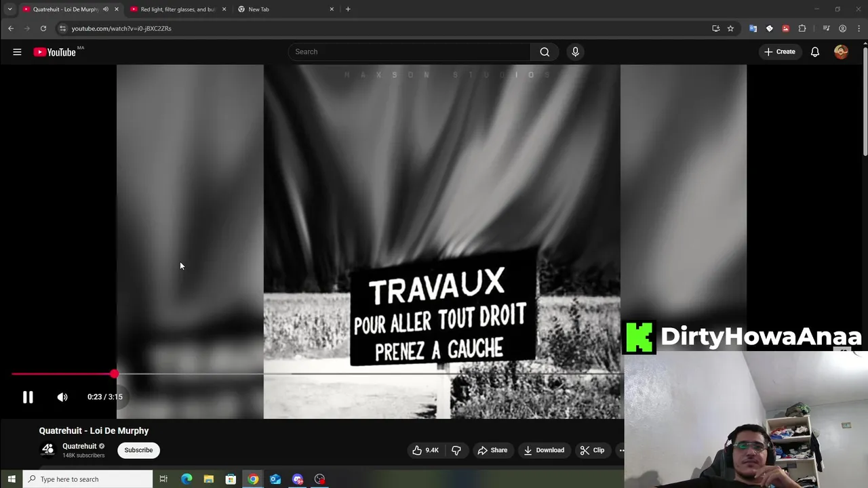The height and width of the screenshot is (488, 868).
Task: Close the New Tab tab
Action: (x=332, y=9)
